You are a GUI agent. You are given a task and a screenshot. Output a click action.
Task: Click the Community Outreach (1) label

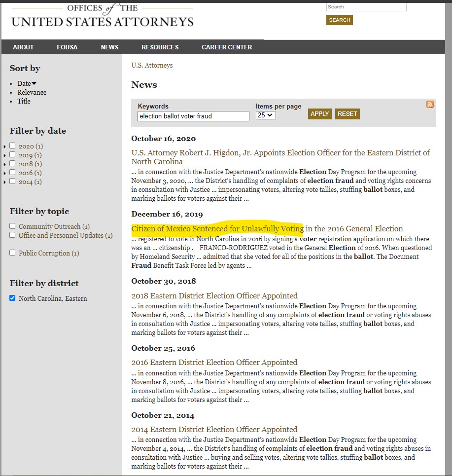tap(54, 226)
